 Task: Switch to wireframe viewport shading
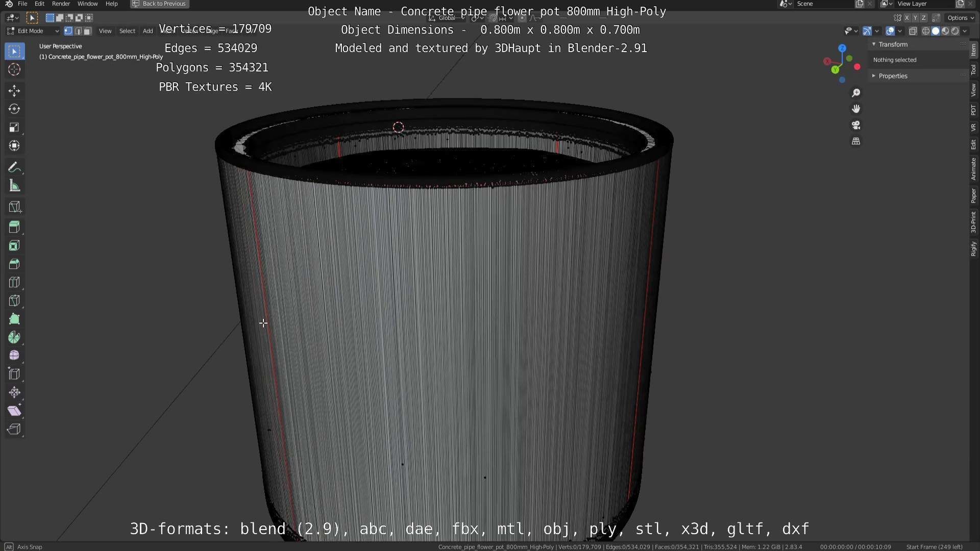(x=926, y=31)
